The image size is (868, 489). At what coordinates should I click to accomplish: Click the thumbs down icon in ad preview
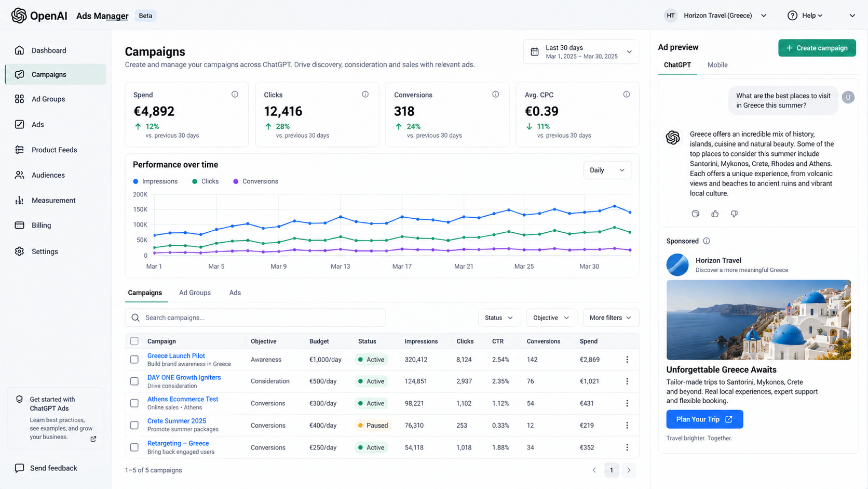pos(734,214)
